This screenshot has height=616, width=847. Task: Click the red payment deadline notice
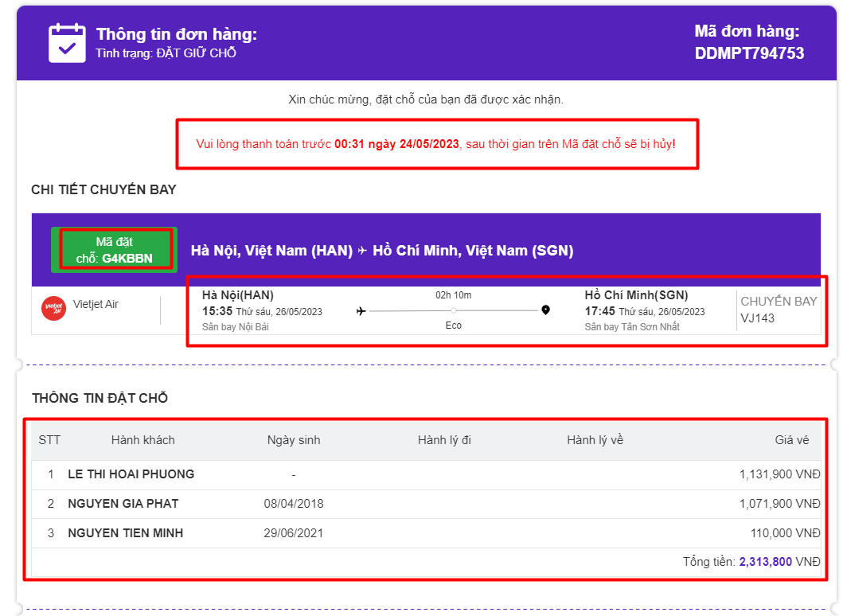click(x=436, y=144)
